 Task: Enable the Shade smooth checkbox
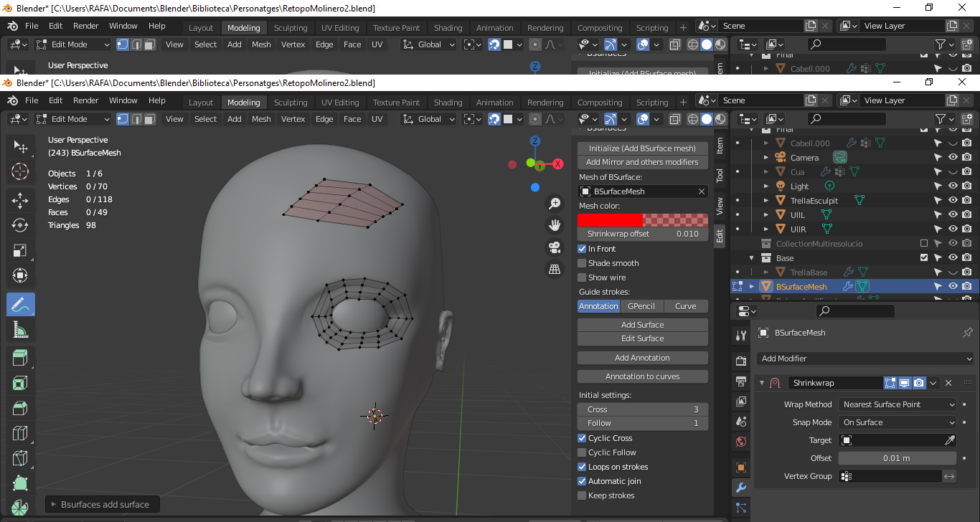582,263
